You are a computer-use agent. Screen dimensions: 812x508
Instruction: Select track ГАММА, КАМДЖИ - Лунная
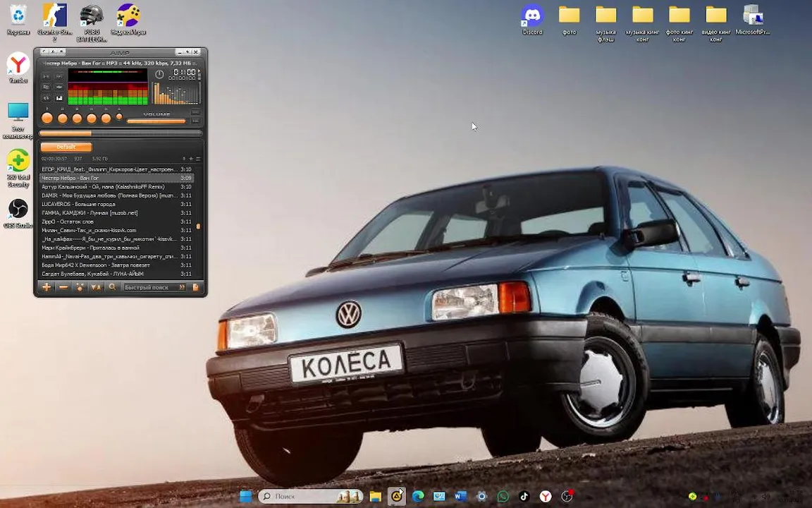pyautogui.click(x=116, y=213)
